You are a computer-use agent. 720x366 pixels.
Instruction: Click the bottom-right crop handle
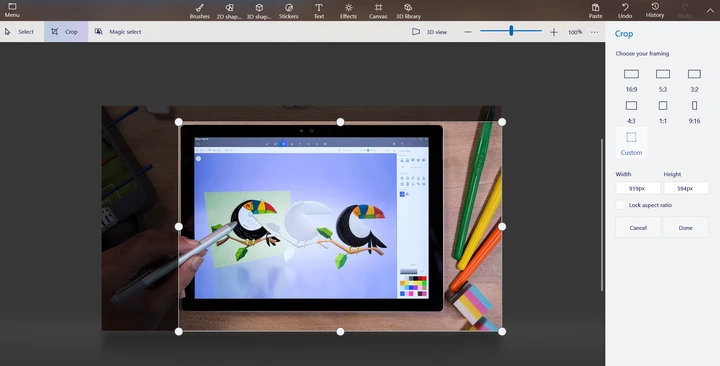[502, 331]
